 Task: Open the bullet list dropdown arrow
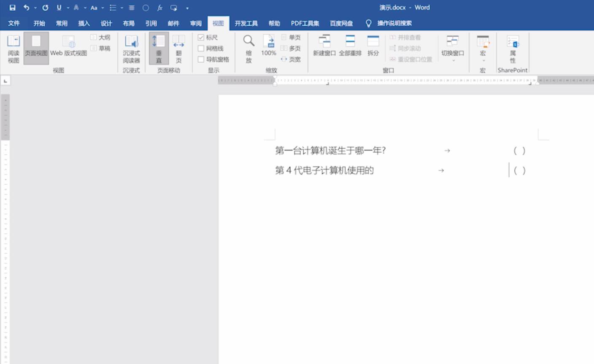coord(122,8)
